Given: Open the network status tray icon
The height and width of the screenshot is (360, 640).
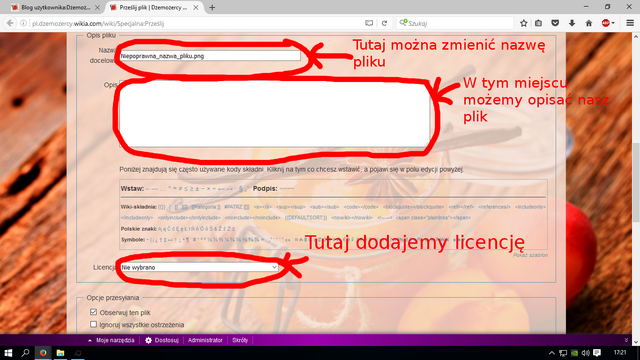Looking at the screenshot, I should (x=563, y=353).
